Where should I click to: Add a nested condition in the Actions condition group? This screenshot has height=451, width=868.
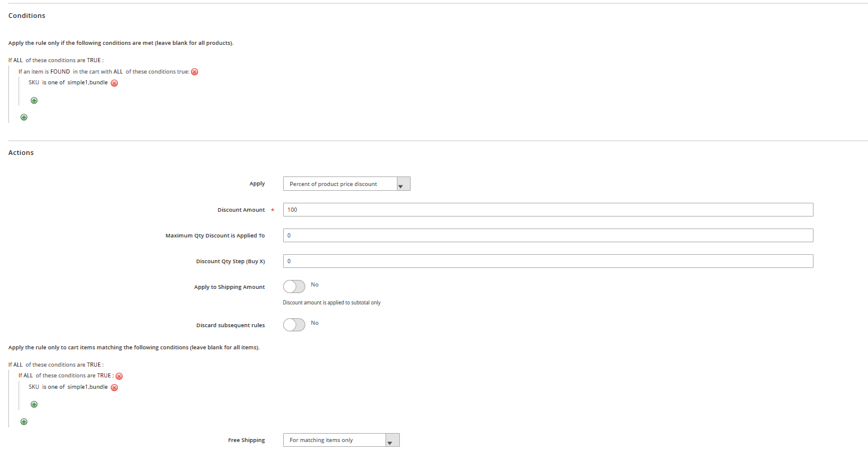(x=34, y=404)
